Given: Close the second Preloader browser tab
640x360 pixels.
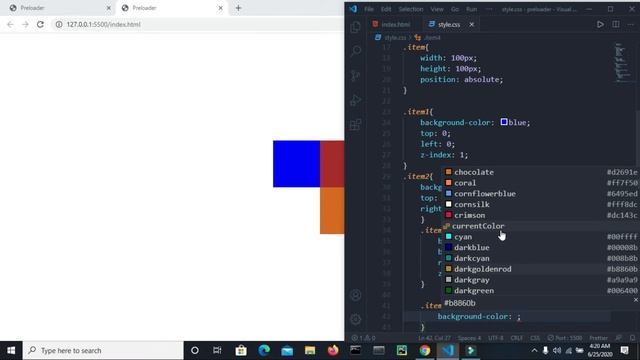Looking at the screenshot, I should coord(220,8).
